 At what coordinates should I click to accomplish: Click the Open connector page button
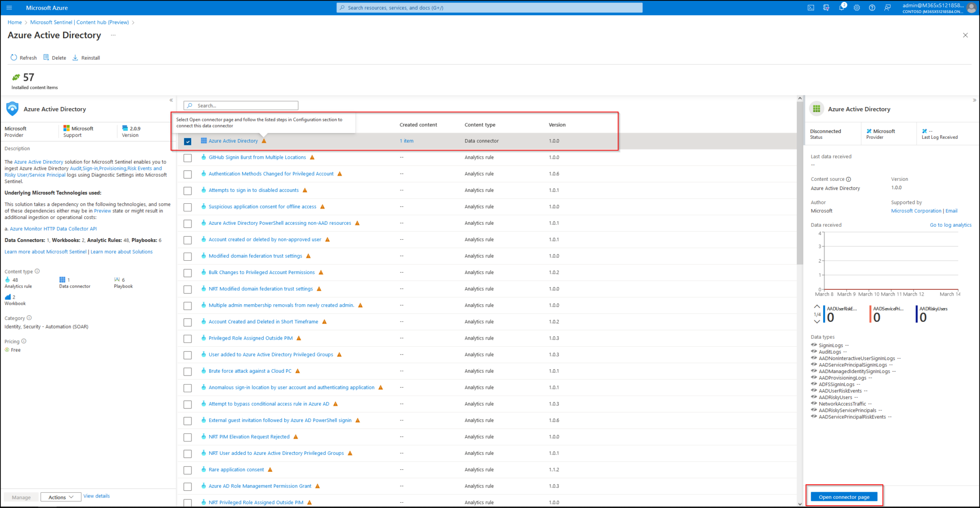pyautogui.click(x=844, y=497)
